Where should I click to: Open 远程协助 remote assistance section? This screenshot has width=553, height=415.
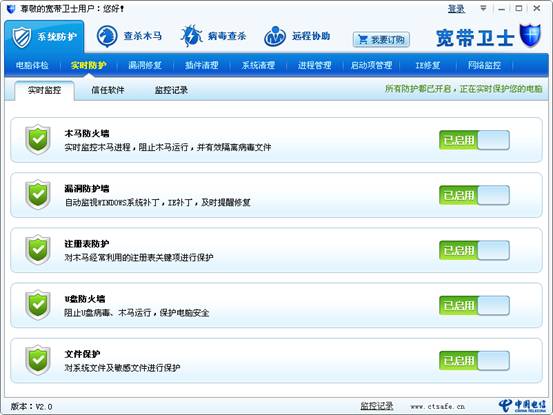point(297,36)
